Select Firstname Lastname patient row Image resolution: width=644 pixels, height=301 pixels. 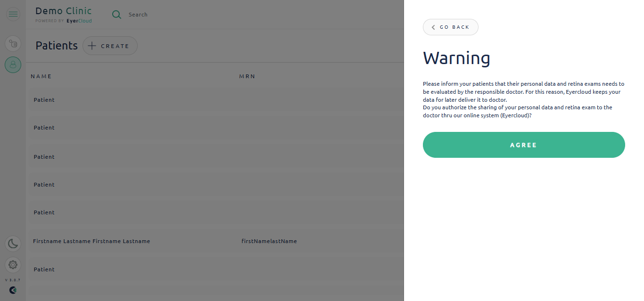pos(215,241)
